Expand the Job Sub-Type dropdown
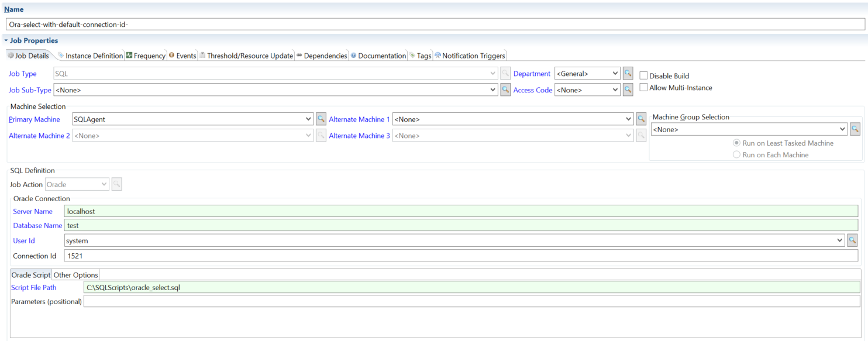The width and height of the screenshot is (868, 341). pyautogui.click(x=494, y=90)
